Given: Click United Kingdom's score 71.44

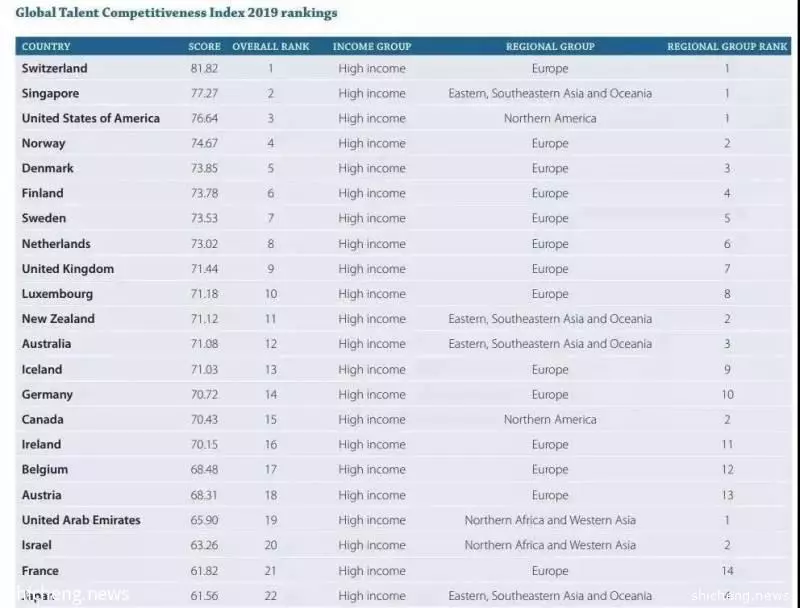Looking at the screenshot, I should (x=204, y=269).
